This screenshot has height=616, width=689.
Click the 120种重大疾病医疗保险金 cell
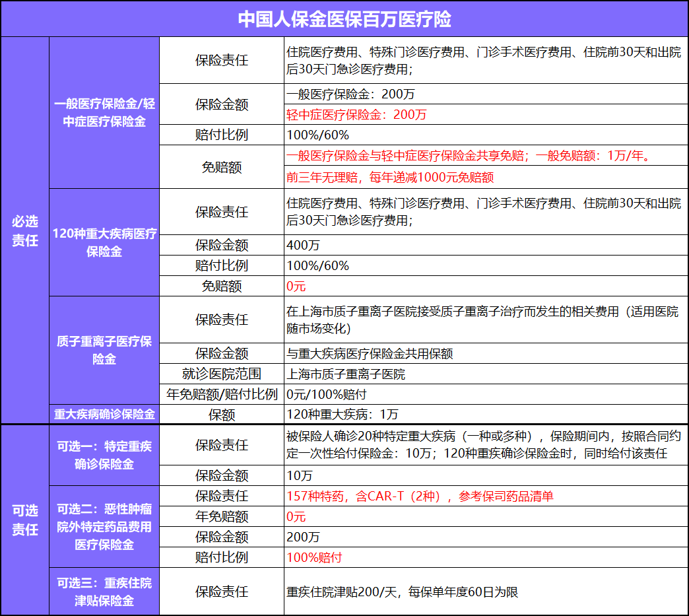(x=104, y=242)
